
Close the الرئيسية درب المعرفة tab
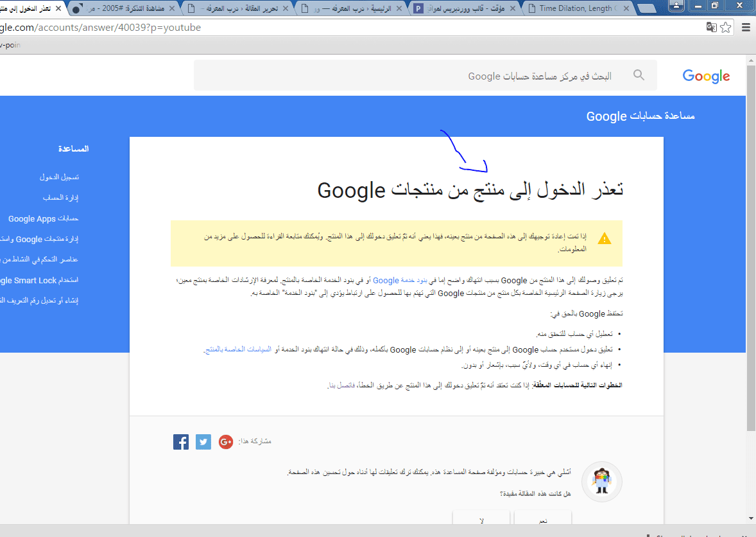(399, 8)
